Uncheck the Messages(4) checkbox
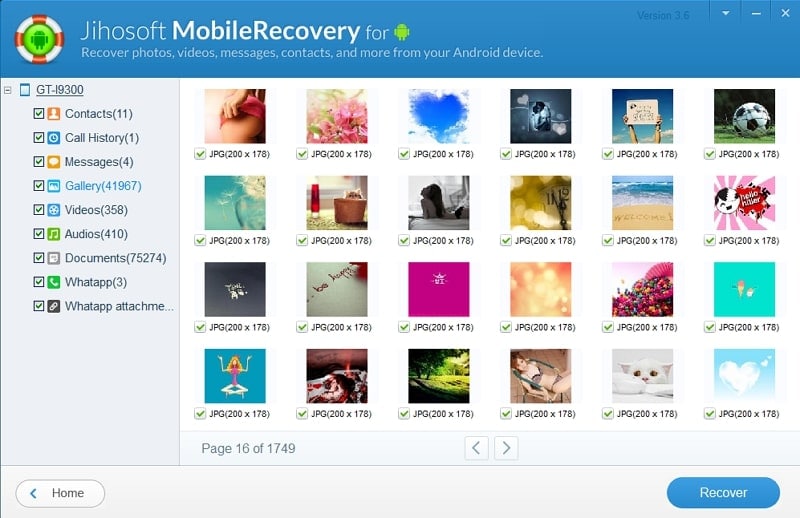This screenshot has height=518, width=800. point(38,162)
